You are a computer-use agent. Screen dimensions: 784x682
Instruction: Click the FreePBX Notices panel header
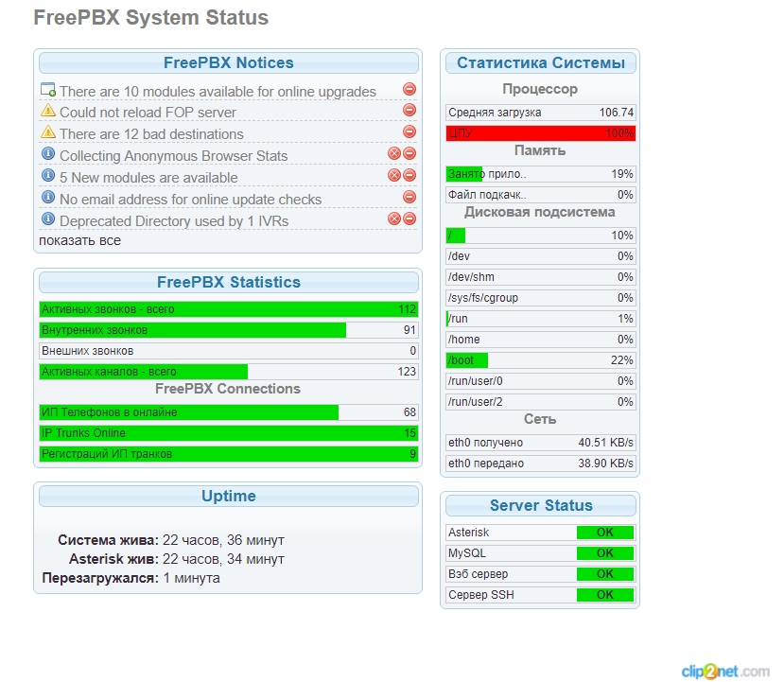point(228,63)
